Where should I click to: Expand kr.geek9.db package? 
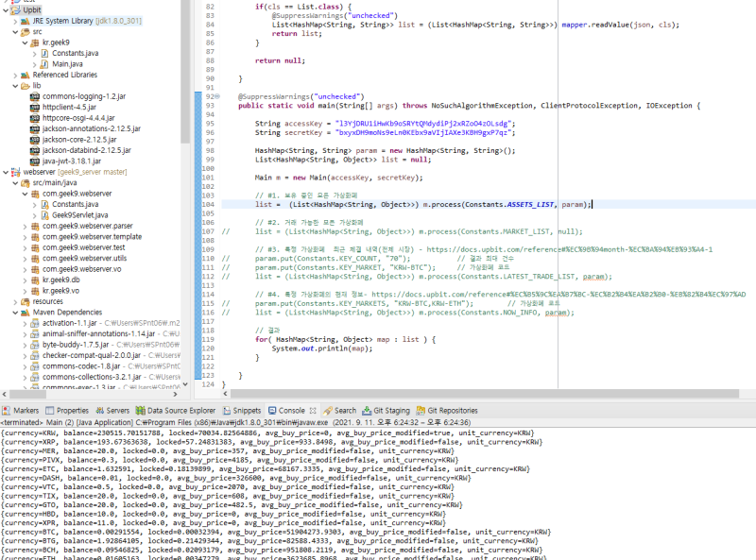pos(25,280)
